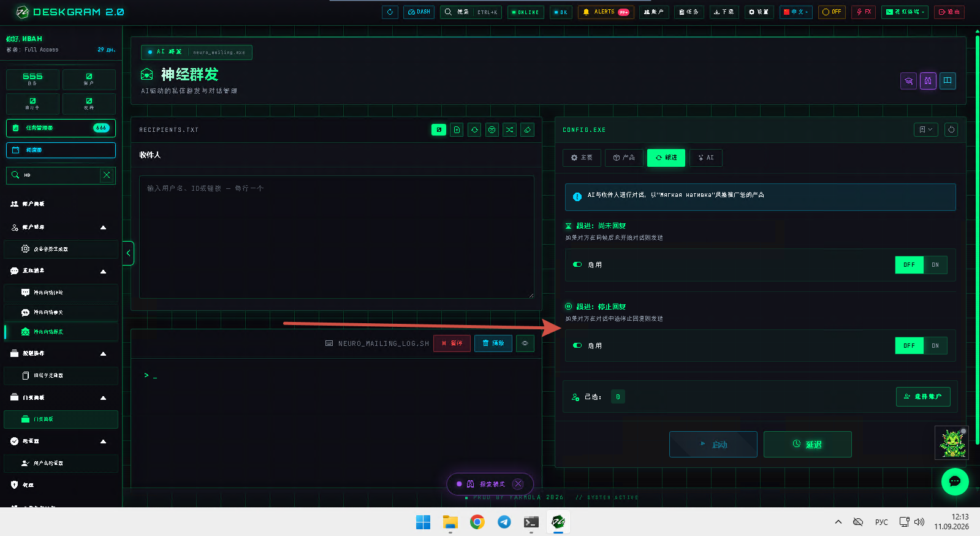980x536 pixels.
Task: Set no-reply follow-up to ON
Action: (935, 265)
